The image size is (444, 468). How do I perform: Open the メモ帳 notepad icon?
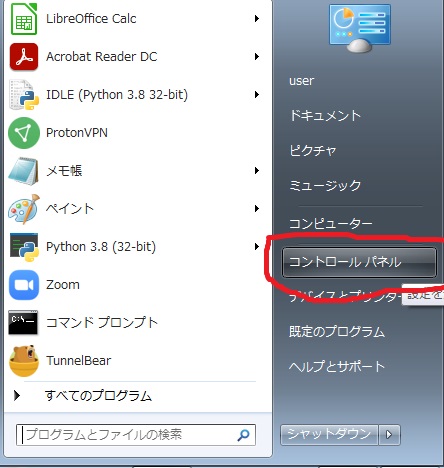[x=23, y=171]
